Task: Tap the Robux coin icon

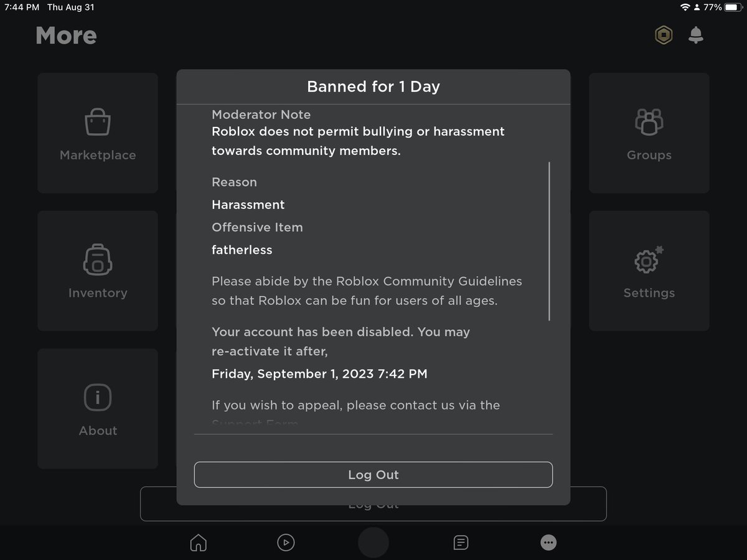Action: tap(664, 35)
